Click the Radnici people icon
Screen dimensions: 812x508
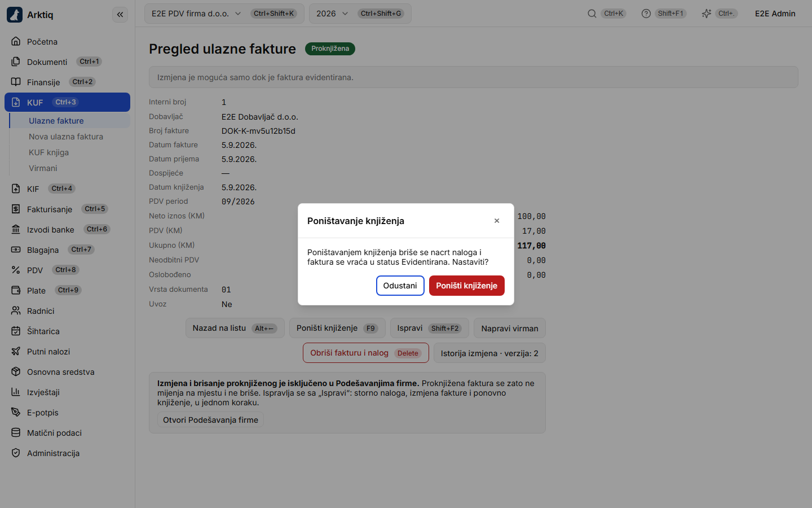pyautogui.click(x=16, y=311)
